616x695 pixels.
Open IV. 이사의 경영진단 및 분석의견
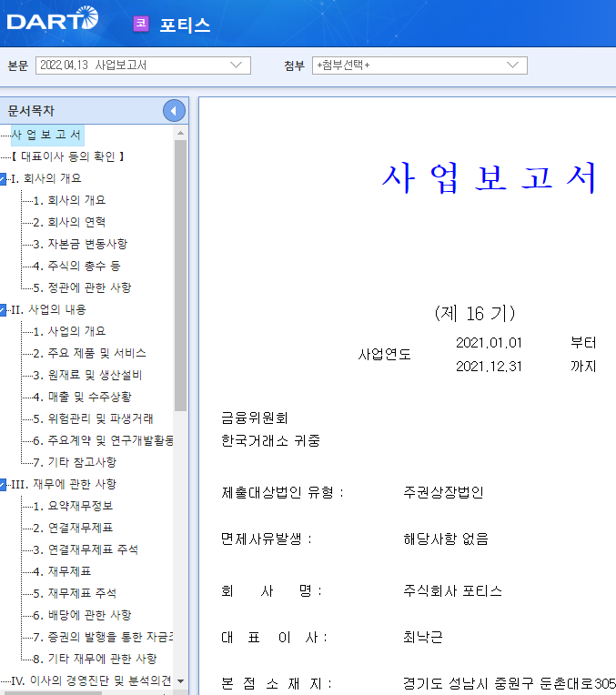[x=91, y=680]
